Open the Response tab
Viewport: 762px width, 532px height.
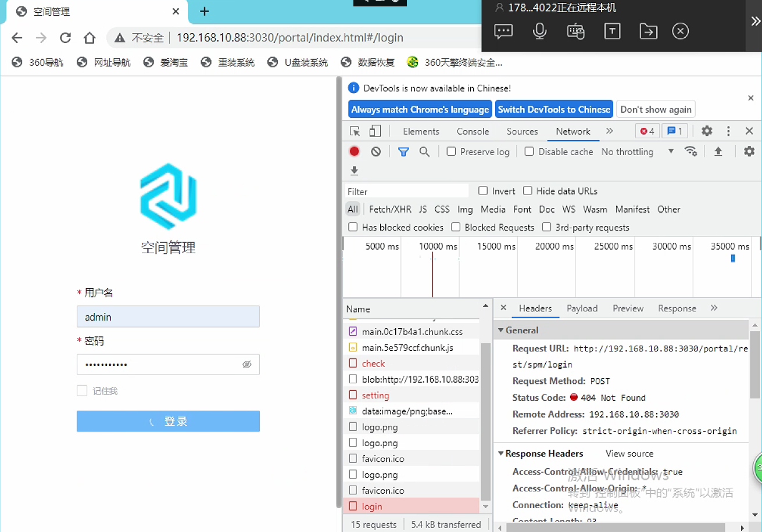point(677,308)
